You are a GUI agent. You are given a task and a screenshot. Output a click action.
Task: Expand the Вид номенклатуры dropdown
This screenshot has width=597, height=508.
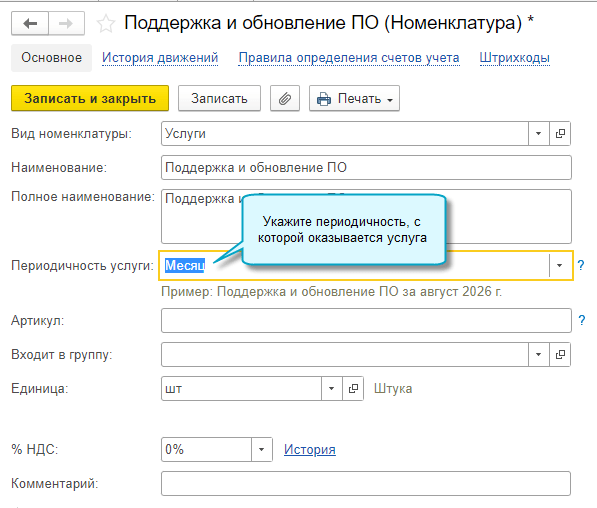point(539,134)
